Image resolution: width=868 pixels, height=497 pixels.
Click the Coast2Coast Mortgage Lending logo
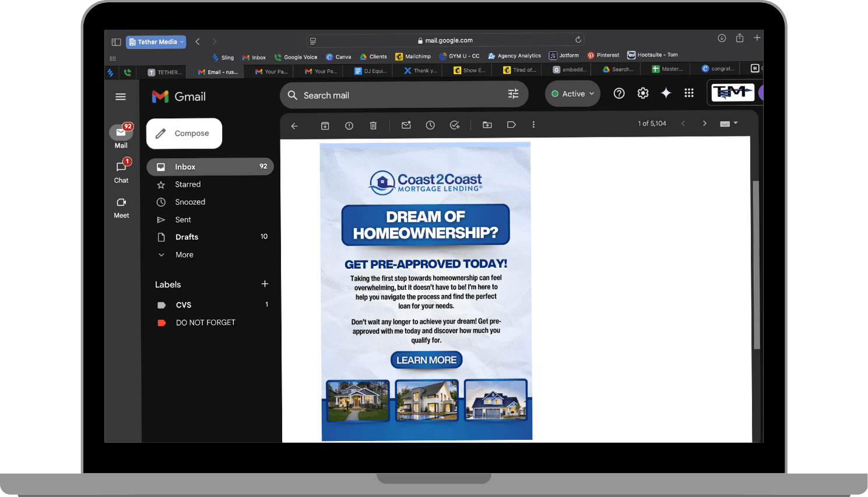pos(426,182)
